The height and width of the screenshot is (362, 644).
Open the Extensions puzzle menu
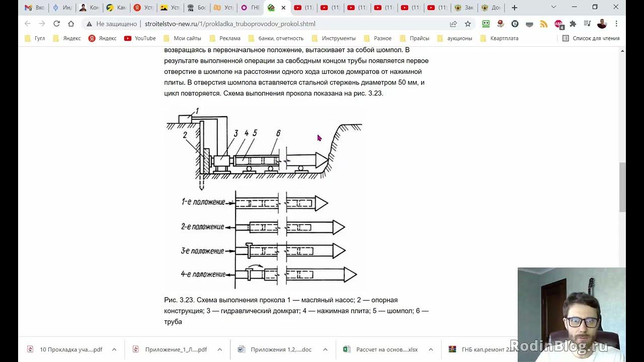coord(573,24)
